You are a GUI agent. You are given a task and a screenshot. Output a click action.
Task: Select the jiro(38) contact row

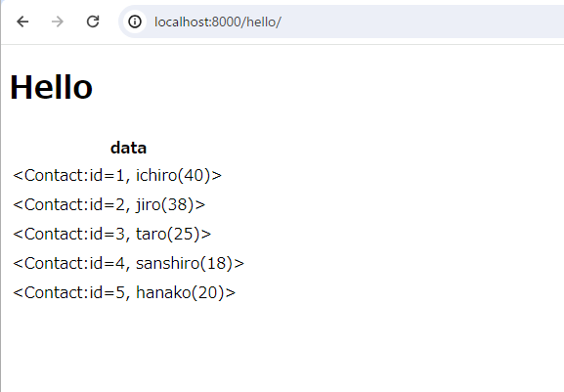click(108, 204)
